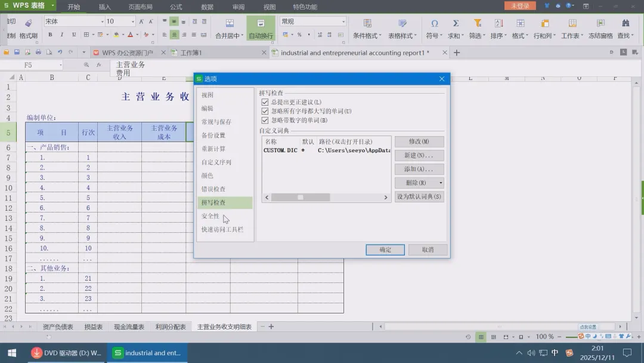This screenshot has width=644, height=363.
Task: Open the 插入 ribbon tab
Action: [105, 7]
